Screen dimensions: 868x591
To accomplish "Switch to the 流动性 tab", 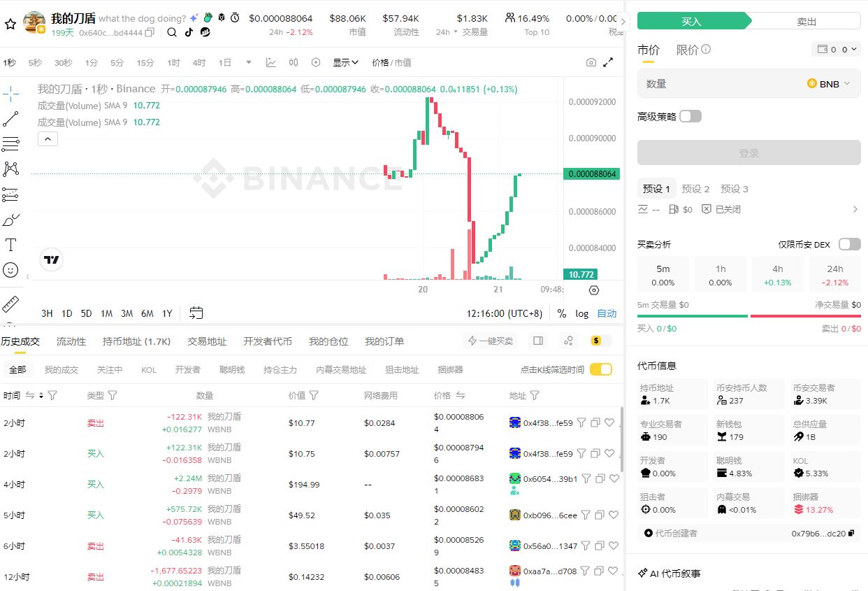I will point(71,341).
